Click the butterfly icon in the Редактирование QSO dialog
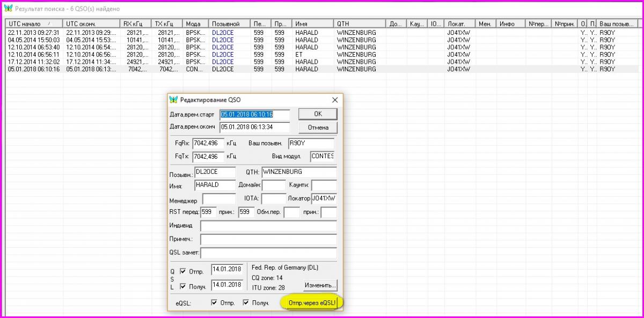This screenshot has width=644, height=318. (x=173, y=100)
